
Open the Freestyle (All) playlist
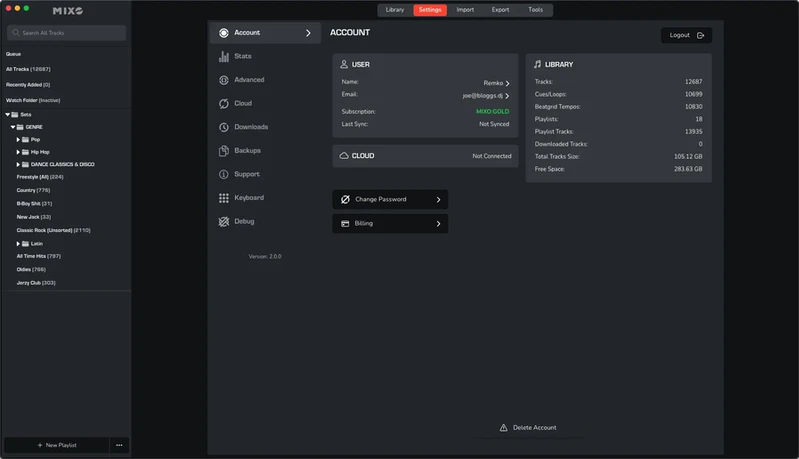click(40, 177)
